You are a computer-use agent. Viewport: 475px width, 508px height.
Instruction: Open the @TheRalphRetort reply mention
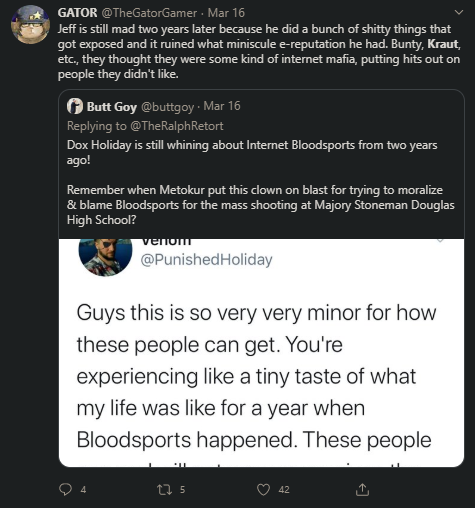point(177,126)
